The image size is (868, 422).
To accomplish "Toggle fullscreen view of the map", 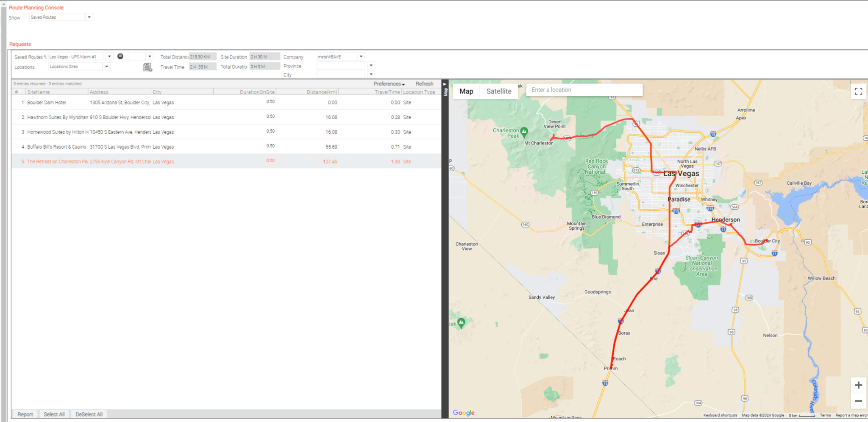I will pos(858,92).
